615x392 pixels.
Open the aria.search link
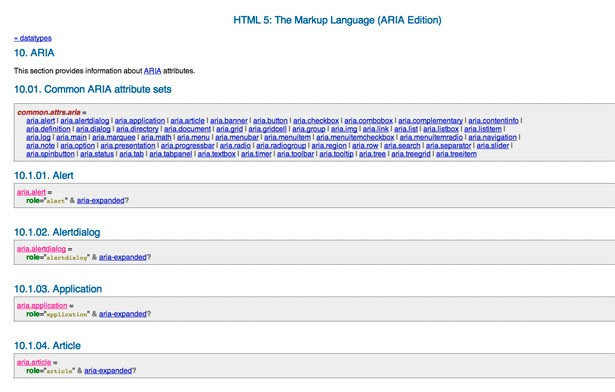[x=402, y=145]
